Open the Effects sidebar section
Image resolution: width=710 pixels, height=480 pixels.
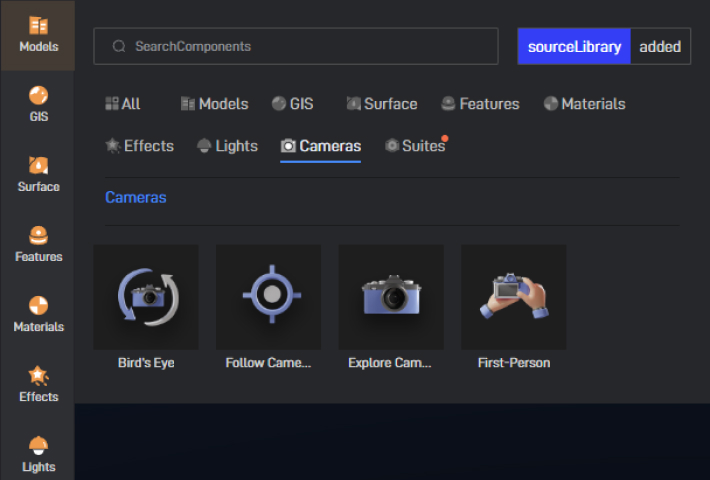[38, 384]
